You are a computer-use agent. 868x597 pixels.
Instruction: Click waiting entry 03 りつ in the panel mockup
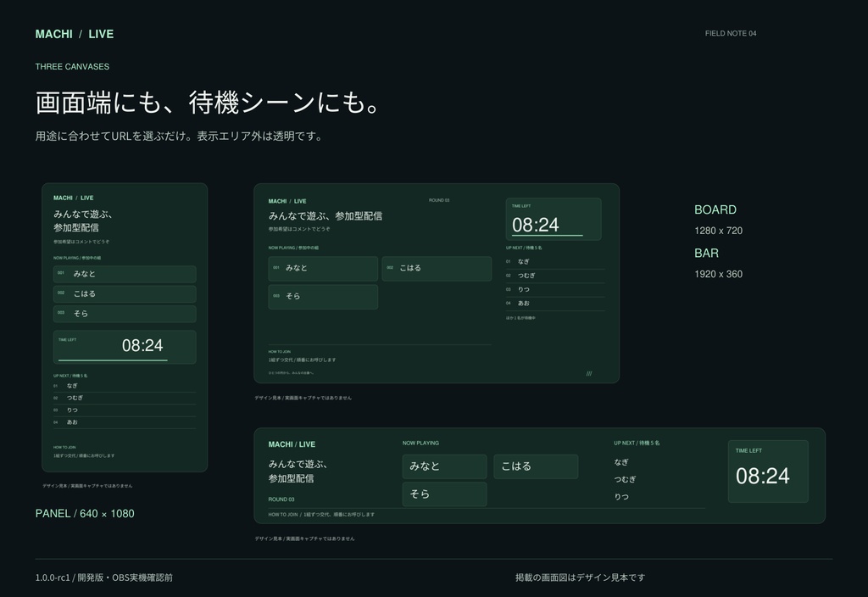pyautogui.click(x=125, y=410)
